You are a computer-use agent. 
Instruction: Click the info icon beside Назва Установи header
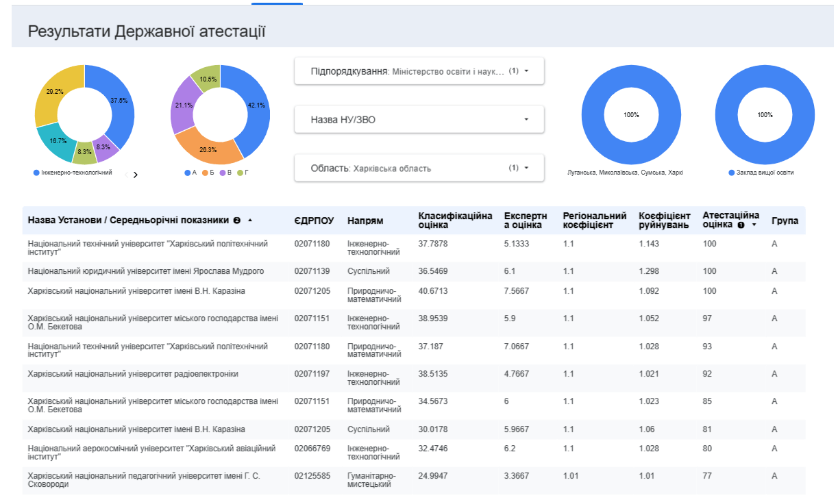click(x=236, y=220)
